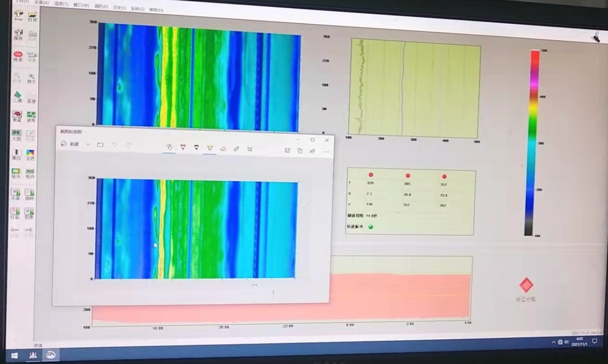Click the 保存 (Save) icon in left toolbar
608x364 pixels.
click(x=18, y=35)
